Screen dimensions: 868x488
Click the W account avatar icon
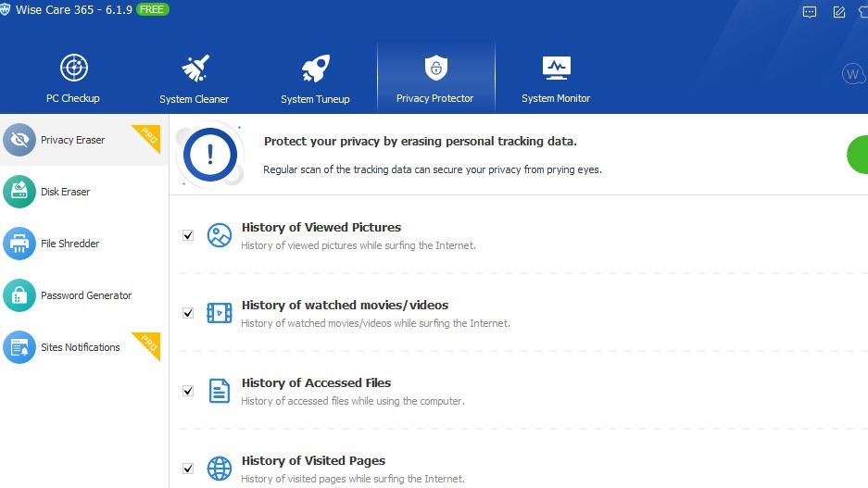[853, 73]
